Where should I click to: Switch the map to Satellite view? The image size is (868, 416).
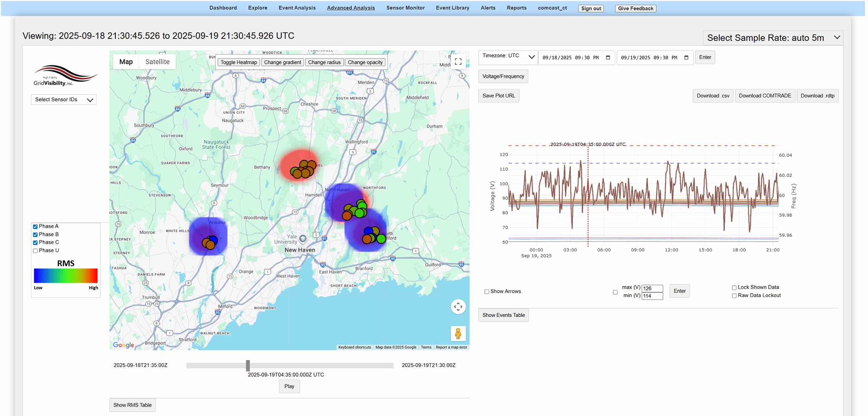pyautogui.click(x=157, y=62)
